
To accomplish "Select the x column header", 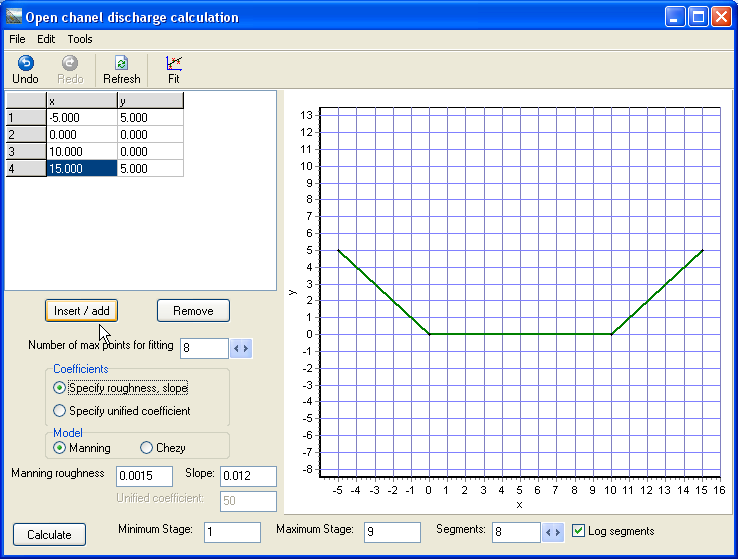I will (82, 101).
